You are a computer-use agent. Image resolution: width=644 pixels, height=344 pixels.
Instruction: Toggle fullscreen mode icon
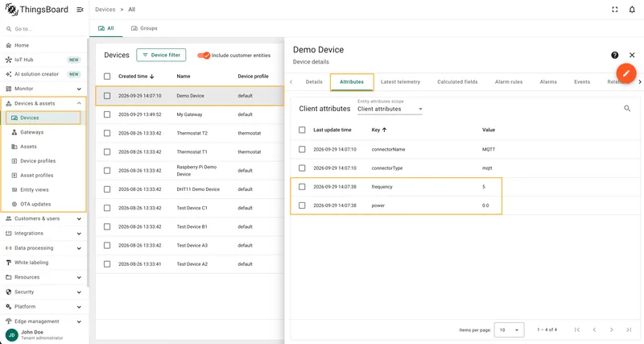tap(614, 10)
